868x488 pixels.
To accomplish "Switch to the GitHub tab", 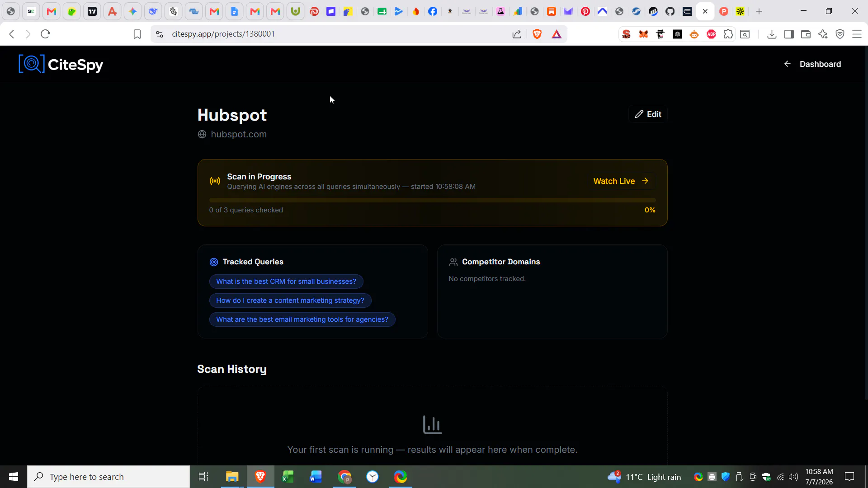I will (670, 12).
